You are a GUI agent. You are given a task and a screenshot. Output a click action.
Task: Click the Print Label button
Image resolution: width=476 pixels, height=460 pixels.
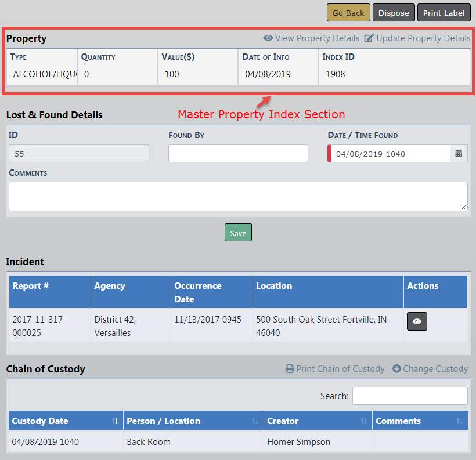tap(443, 13)
